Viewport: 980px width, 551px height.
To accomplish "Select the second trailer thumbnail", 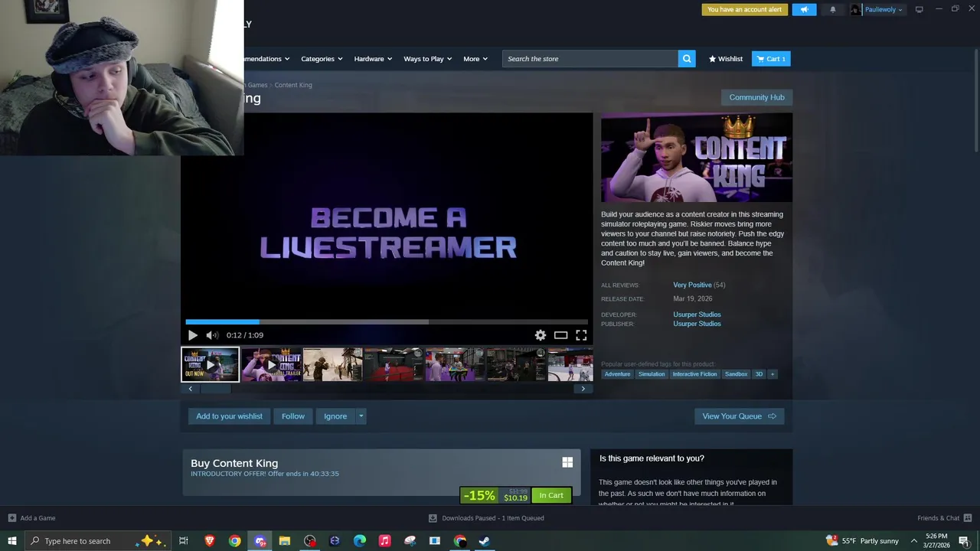I will tap(271, 364).
